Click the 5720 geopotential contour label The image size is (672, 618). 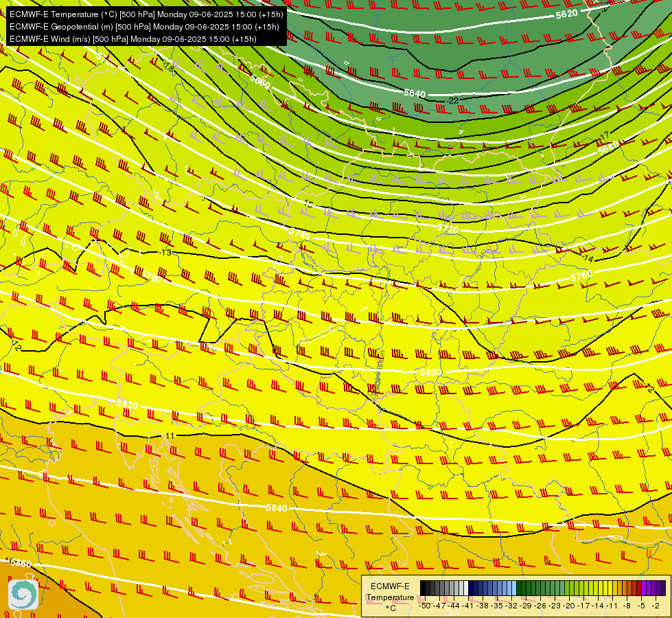[448, 229]
